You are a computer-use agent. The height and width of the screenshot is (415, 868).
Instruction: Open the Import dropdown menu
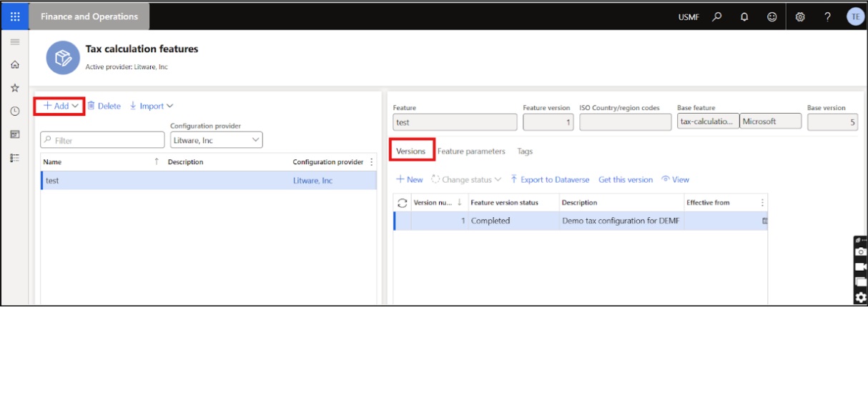[152, 106]
